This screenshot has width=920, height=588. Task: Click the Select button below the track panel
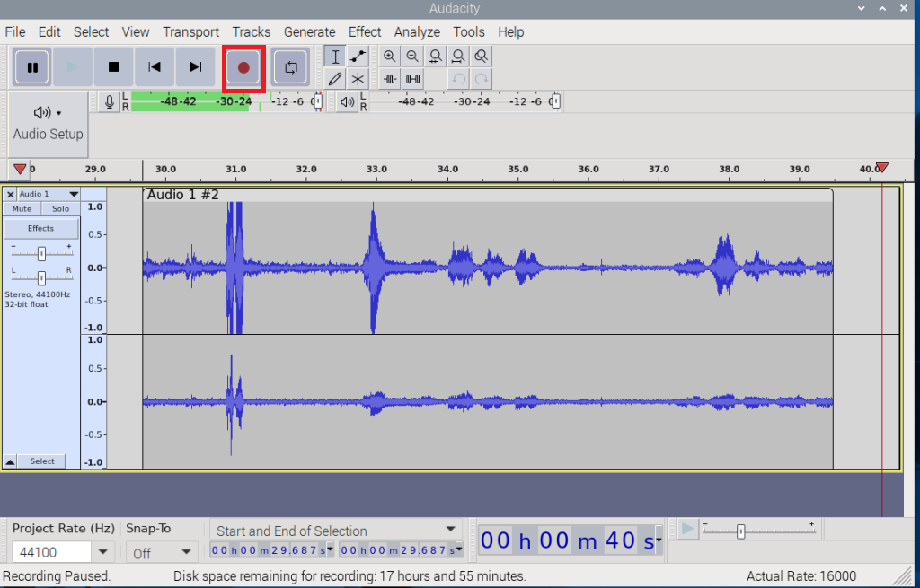[x=41, y=461]
